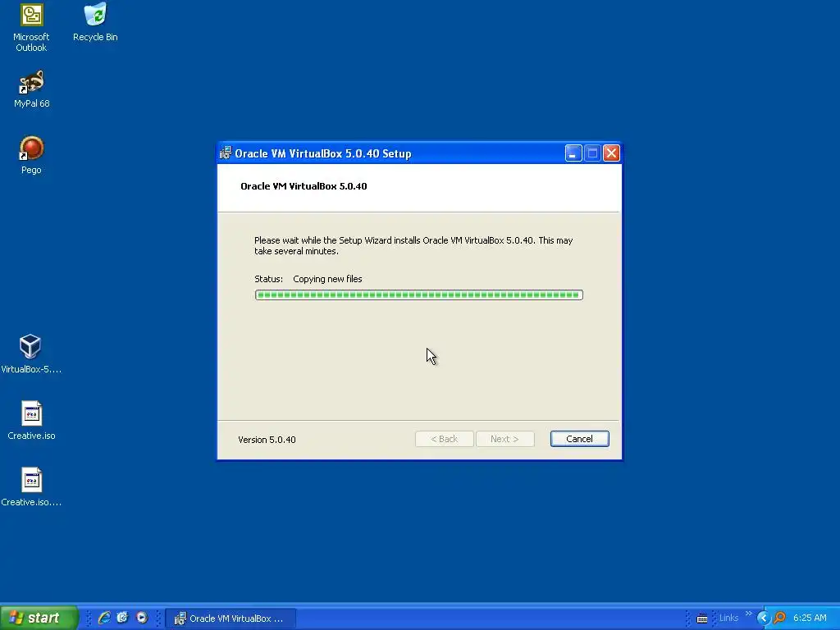Expand the Links toolbar chevron
840x630 pixels.
[749, 614]
